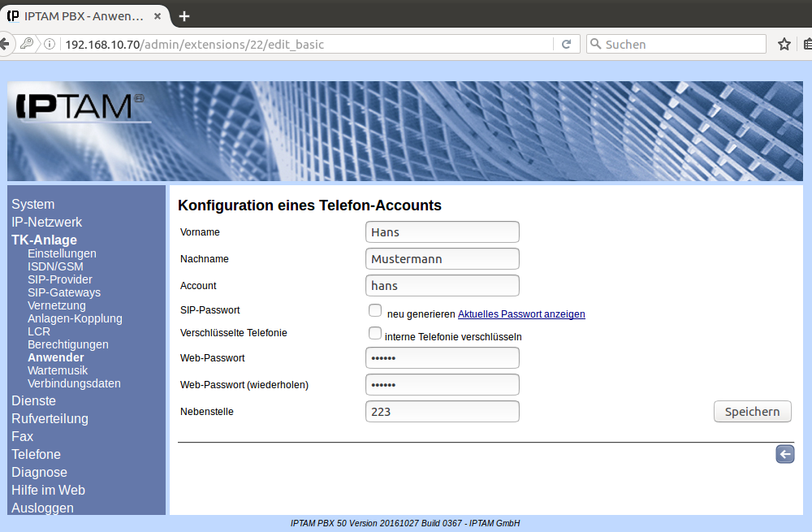Click the site info icon in address bar
The width and height of the screenshot is (812, 532).
pos(50,44)
